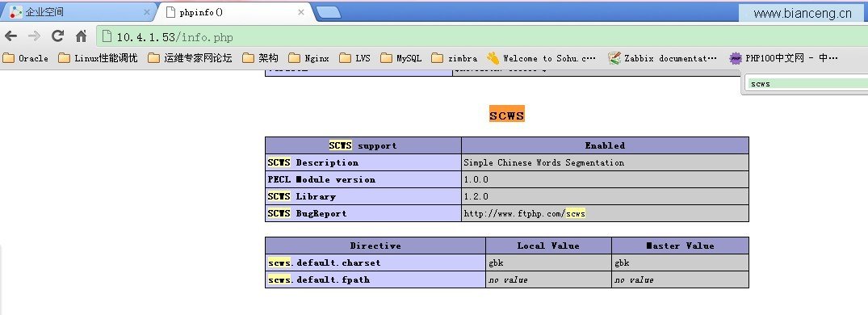Go to the browser Home page
This screenshot has width=868, height=315.
[82, 36]
